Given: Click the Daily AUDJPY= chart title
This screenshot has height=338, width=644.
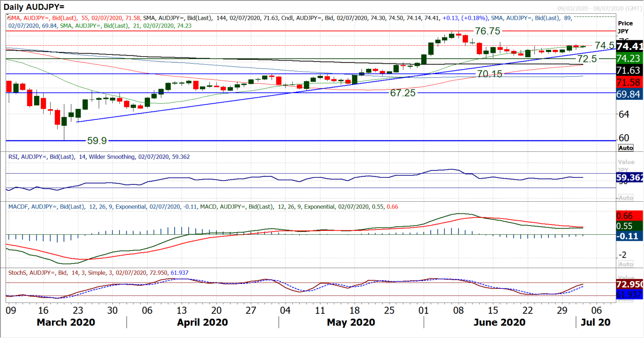Looking at the screenshot, I should click(x=34, y=7).
